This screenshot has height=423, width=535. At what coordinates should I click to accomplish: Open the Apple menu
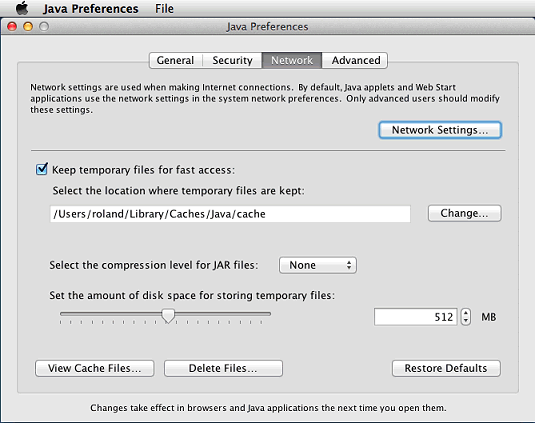coord(22,8)
